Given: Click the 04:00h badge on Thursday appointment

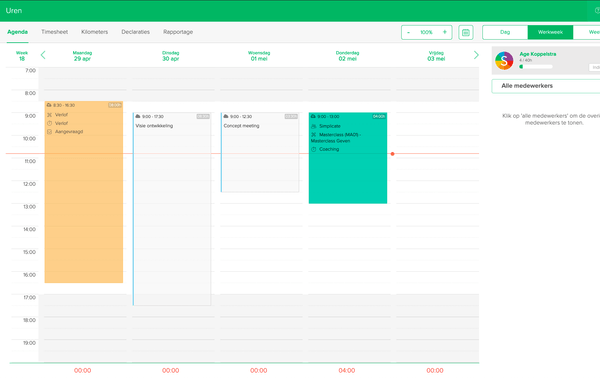Looking at the screenshot, I should [379, 116].
